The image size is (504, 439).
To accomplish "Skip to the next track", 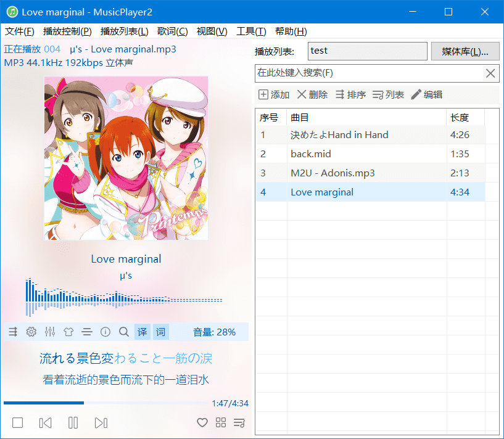I will (x=101, y=422).
